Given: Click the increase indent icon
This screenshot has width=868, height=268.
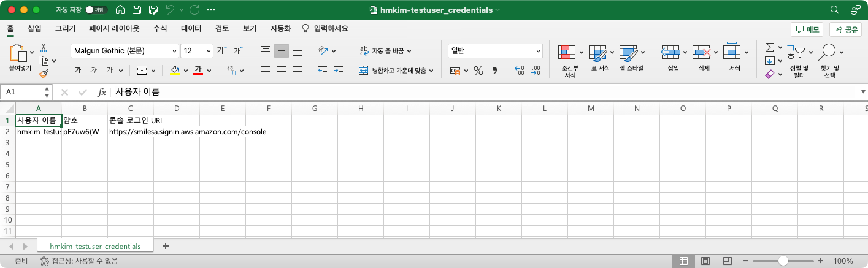Looking at the screenshot, I should (338, 71).
